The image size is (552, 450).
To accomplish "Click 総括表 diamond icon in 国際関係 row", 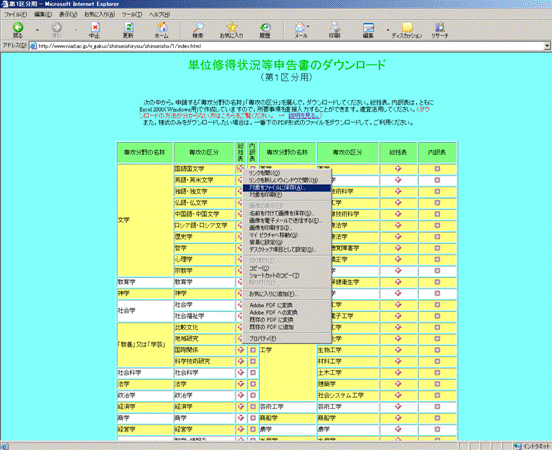I will [241, 350].
